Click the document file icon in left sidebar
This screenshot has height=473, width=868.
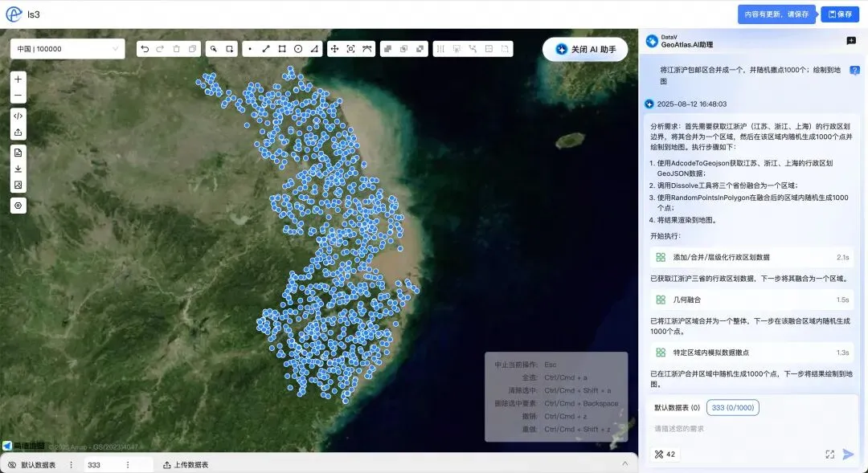click(18, 153)
